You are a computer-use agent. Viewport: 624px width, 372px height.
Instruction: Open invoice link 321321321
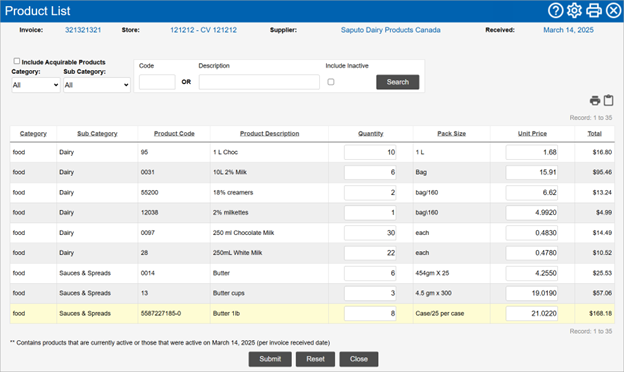tap(83, 30)
